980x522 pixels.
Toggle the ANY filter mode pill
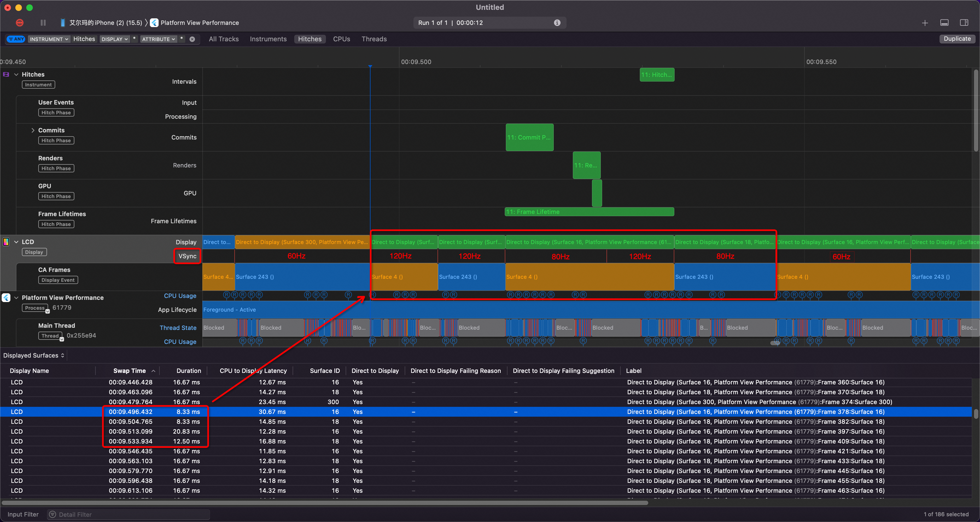(16, 39)
